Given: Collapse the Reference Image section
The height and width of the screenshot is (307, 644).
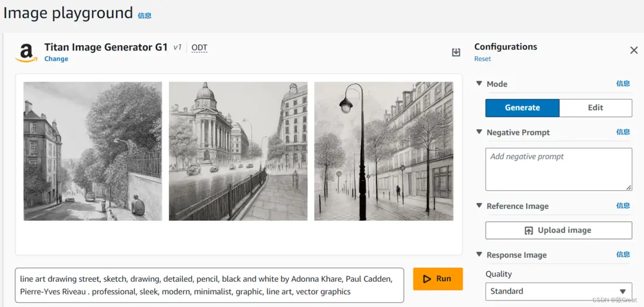Looking at the screenshot, I should [x=479, y=206].
